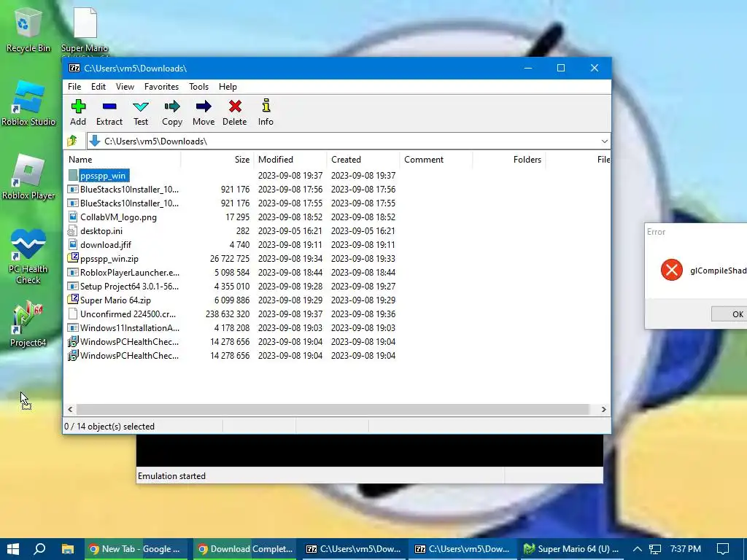Open the File menu
Viewport: 747px width, 560px height.
coord(74,87)
